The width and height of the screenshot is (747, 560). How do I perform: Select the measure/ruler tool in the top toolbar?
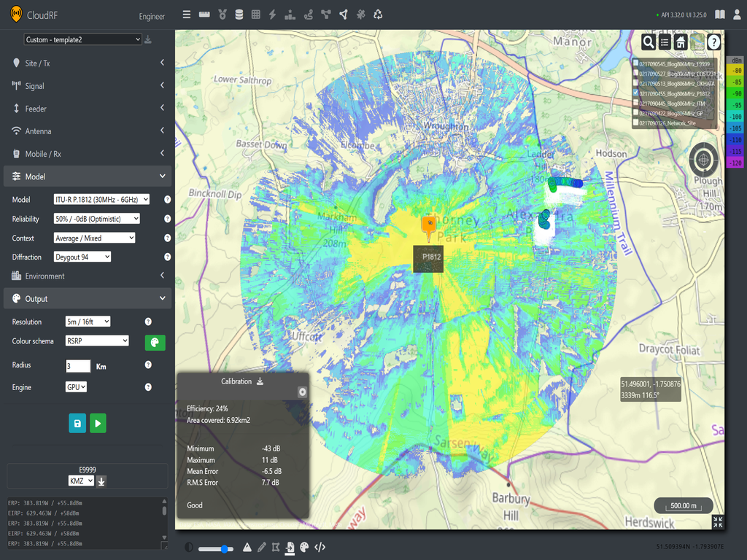[x=204, y=14]
